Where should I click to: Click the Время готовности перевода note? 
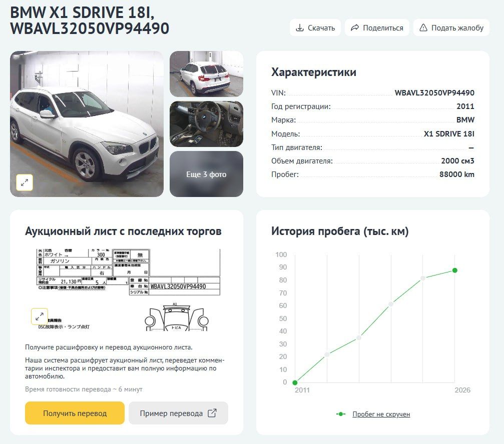(x=84, y=389)
